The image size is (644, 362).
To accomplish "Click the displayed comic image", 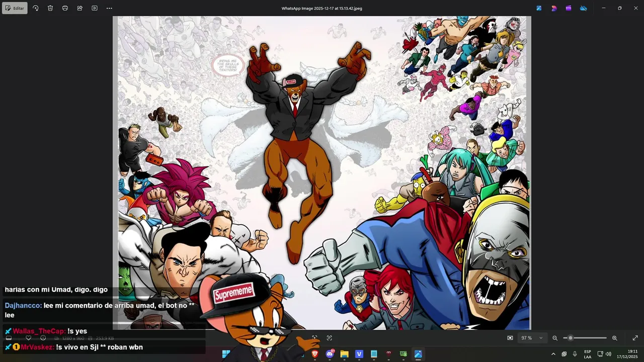I will pos(322,172).
